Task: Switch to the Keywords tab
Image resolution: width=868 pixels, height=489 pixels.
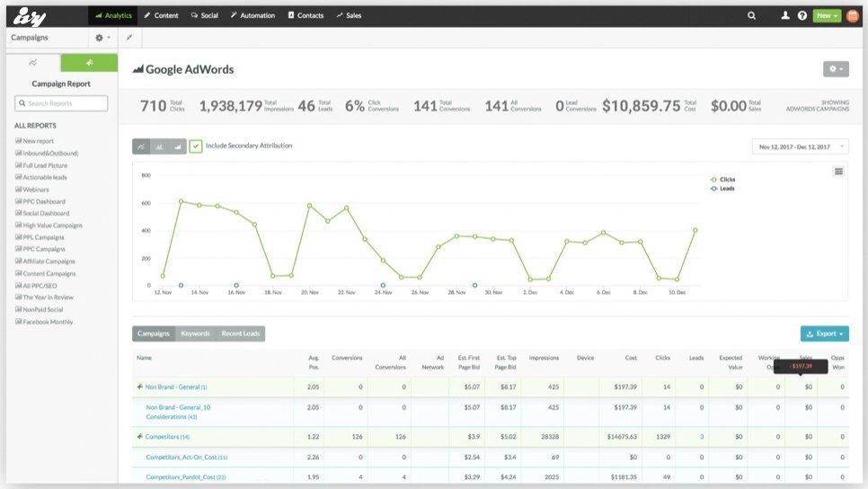Action: click(x=195, y=333)
